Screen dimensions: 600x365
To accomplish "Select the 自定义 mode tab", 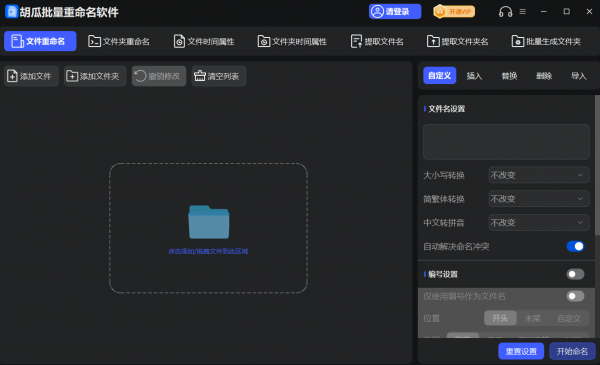I will (439, 76).
